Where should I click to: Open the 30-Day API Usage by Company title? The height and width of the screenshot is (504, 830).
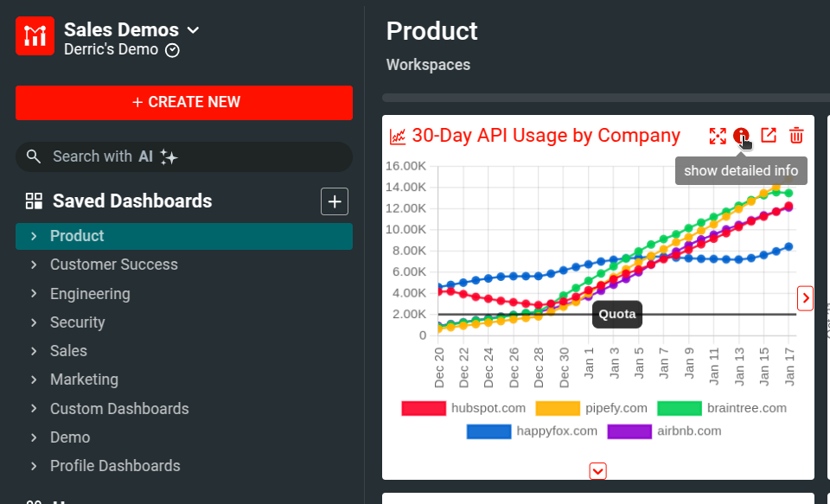546,136
